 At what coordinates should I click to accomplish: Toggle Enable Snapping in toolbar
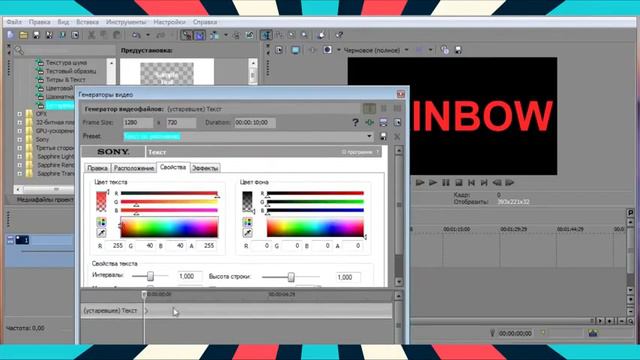187,35
